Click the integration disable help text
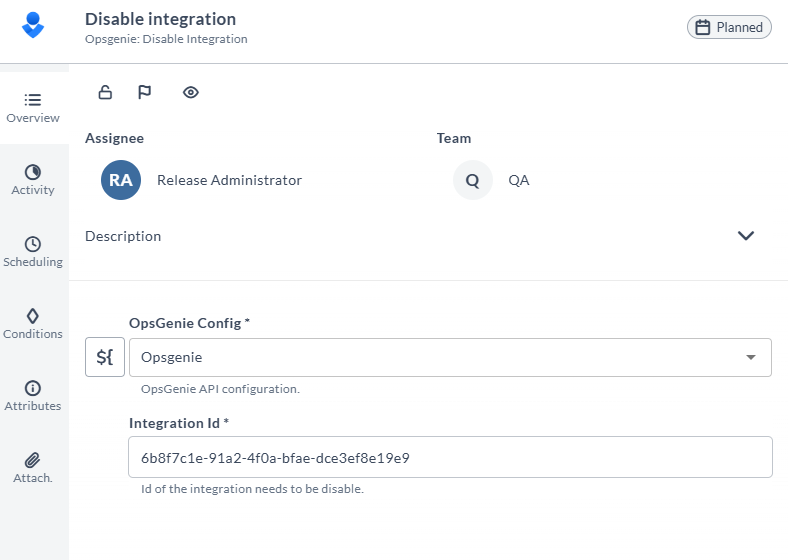This screenshot has width=788, height=560. (252, 489)
